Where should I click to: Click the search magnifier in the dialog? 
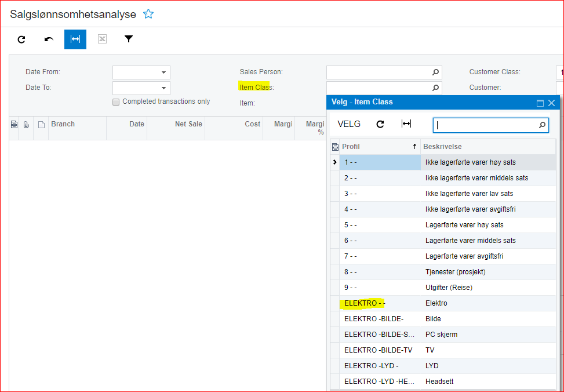click(x=542, y=125)
